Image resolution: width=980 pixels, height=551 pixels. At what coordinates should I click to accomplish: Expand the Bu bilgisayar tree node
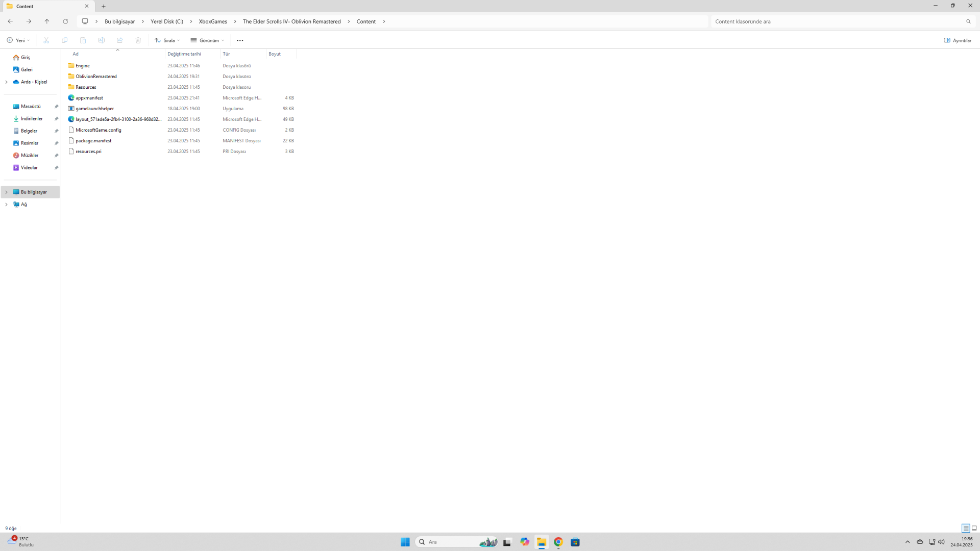click(6, 192)
